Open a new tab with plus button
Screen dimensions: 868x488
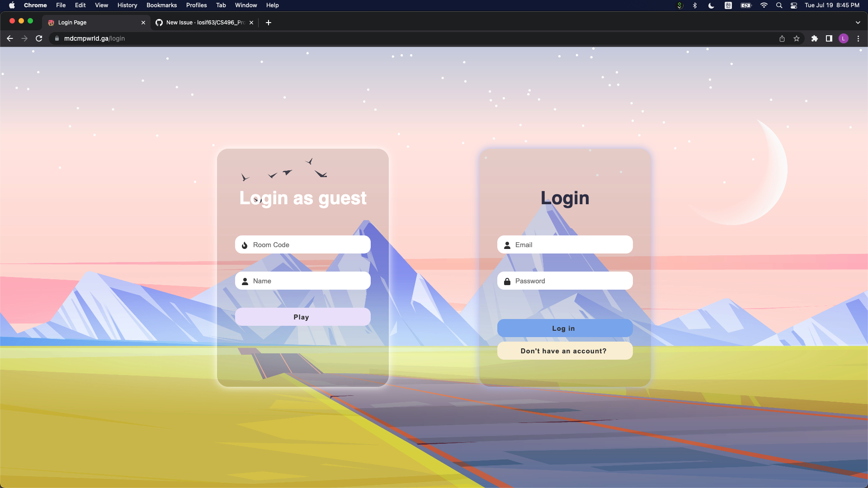click(269, 23)
